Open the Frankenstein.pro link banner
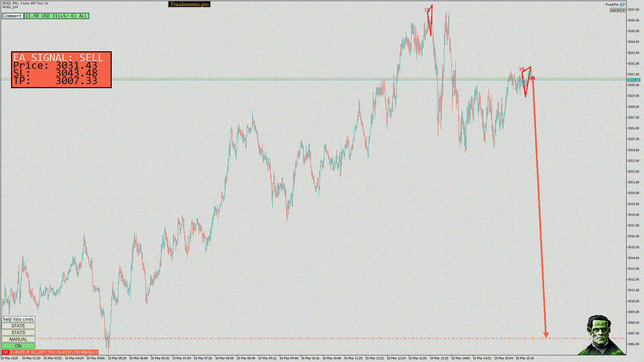The width and height of the screenshot is (644, 362). [x=190, y=4]
